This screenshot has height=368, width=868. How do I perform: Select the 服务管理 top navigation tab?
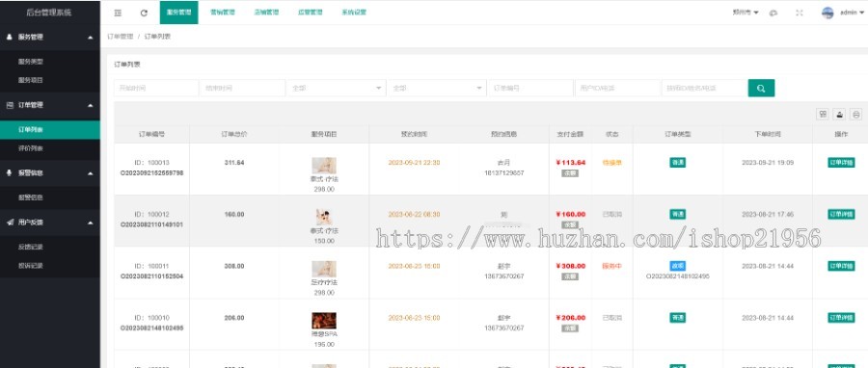[178, 13]
